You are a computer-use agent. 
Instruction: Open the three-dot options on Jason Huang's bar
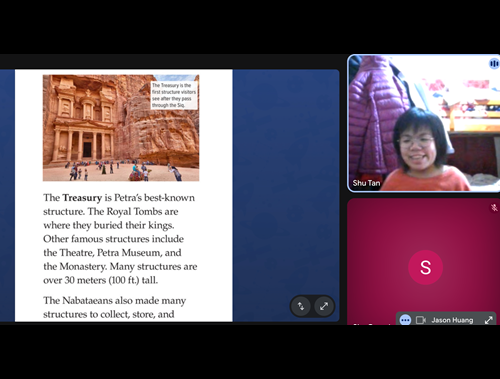pyautogui.click(x=405, y=320)
